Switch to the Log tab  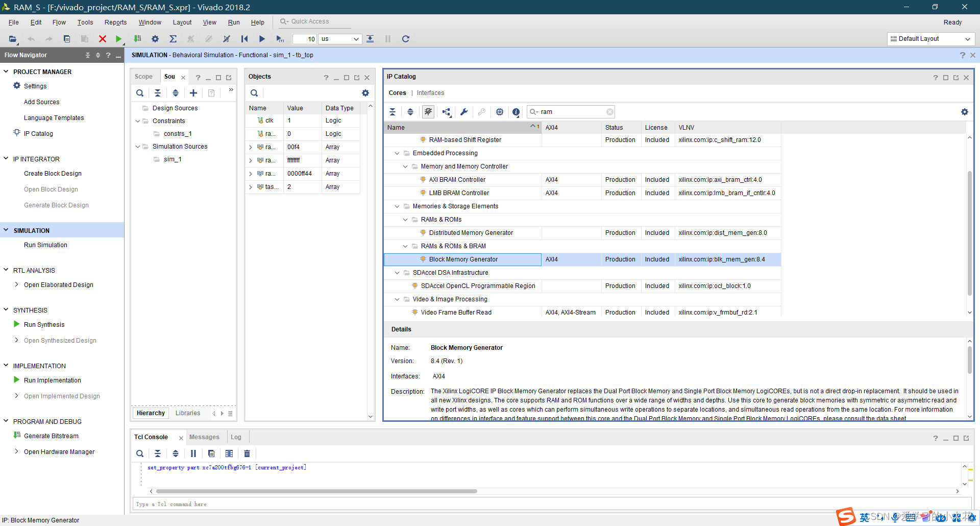pyautogui.click(x=236, y=437)
